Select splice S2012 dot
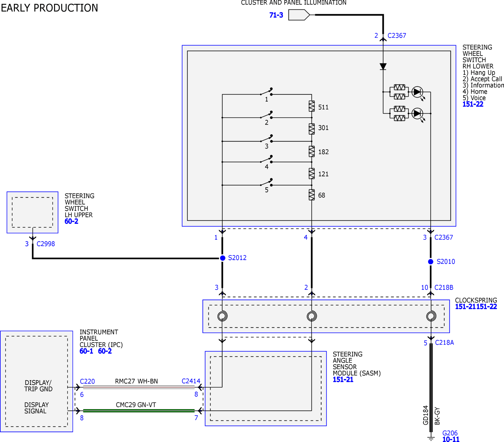The height and width of the screenshot is (442, 504). [222, 258]
